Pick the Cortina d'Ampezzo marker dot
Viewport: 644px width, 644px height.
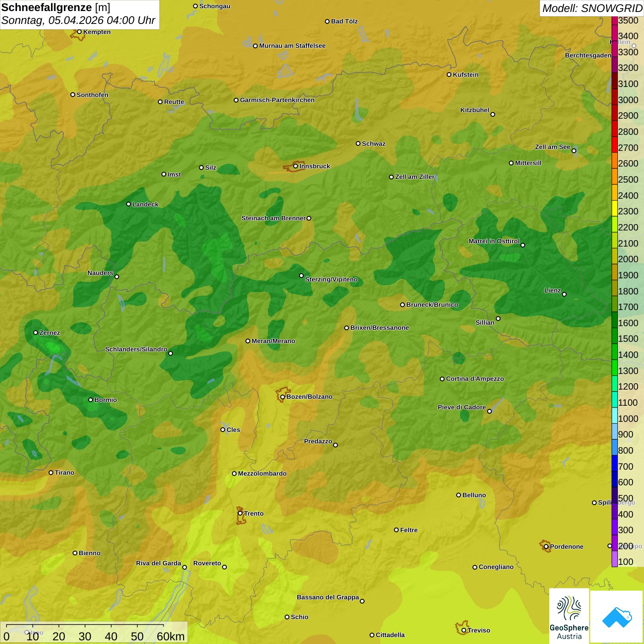click(442, 379)
